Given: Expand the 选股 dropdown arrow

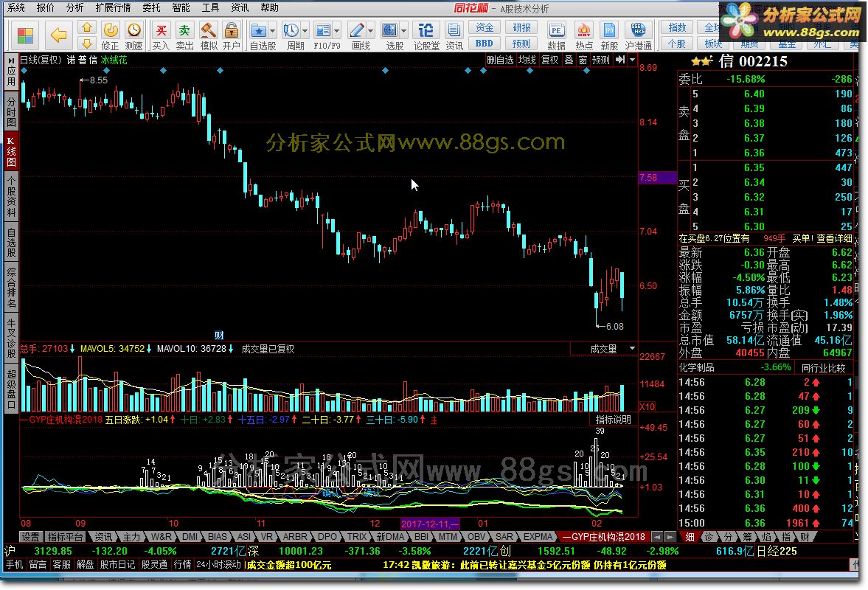Looking at the screenshot, I should tap(403, 31).
